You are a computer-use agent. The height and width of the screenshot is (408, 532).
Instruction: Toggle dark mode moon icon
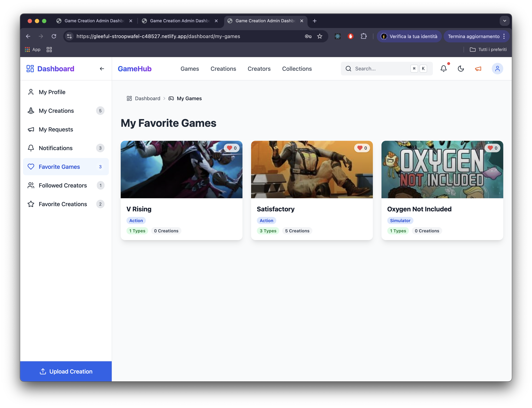461,69
